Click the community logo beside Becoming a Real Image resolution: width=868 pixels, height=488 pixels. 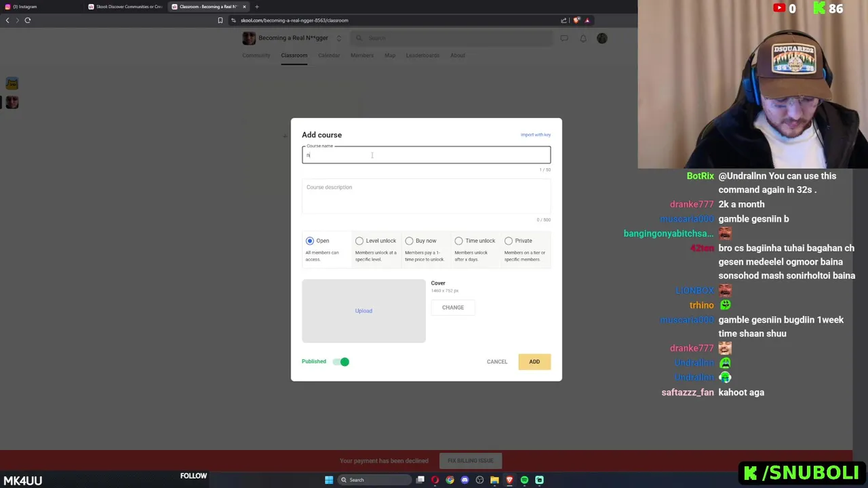coord(249,39)
